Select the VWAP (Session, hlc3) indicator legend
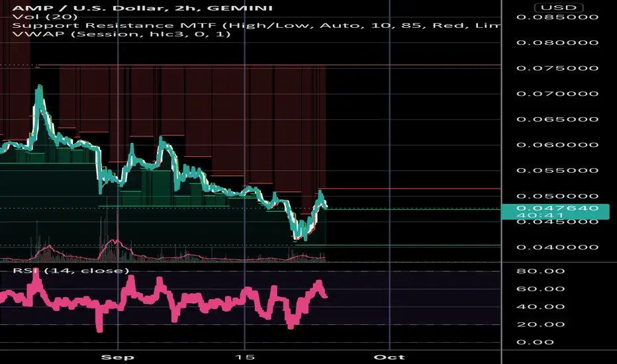 pos(121,34)
